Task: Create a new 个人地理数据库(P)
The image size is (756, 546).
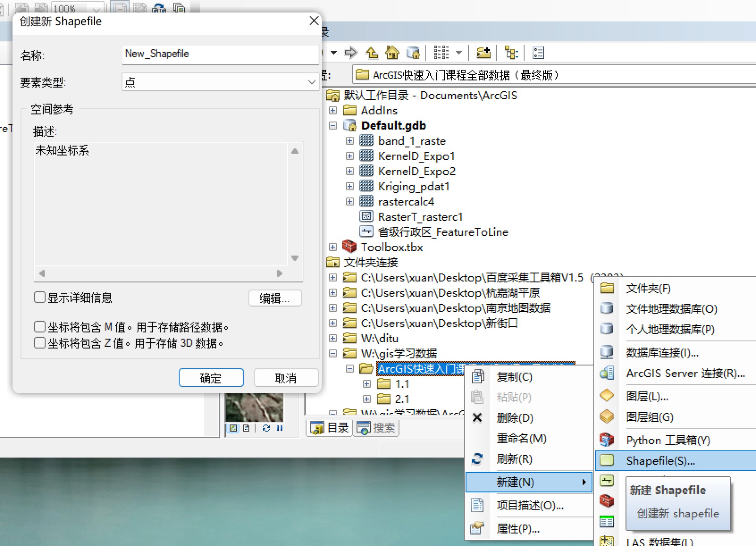Action: coord(676,329)
